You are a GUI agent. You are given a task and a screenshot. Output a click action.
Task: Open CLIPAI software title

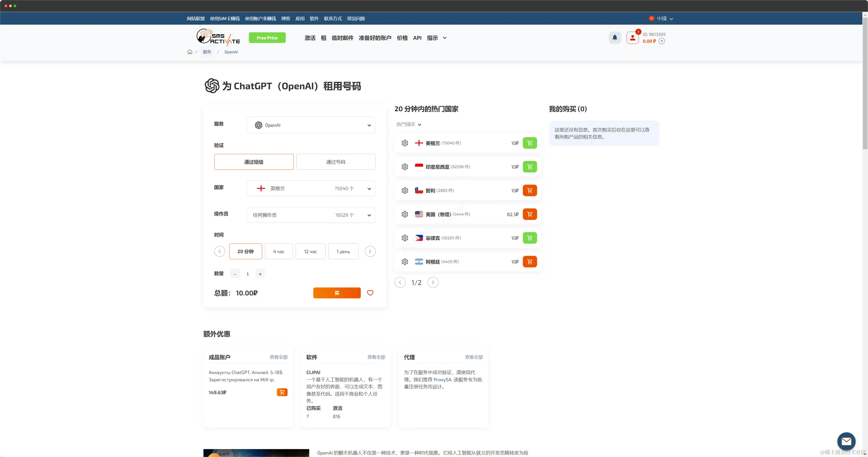[x=313, y=372]
